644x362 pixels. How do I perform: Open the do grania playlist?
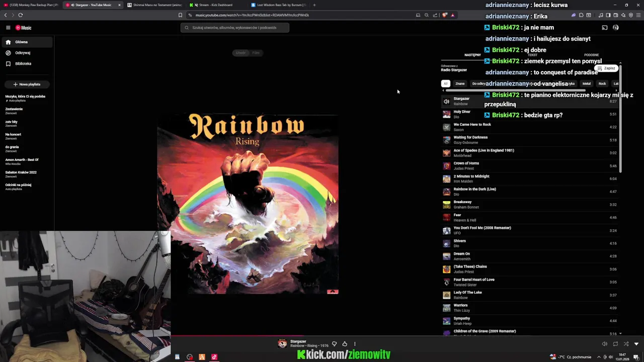(12, 148)
